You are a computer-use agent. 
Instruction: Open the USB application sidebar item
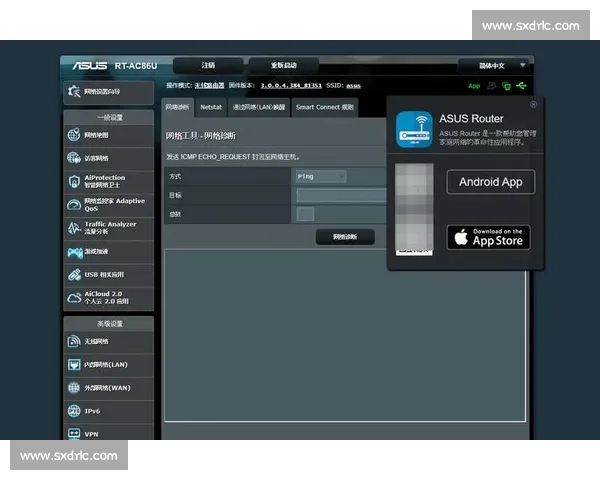[108, 274]
